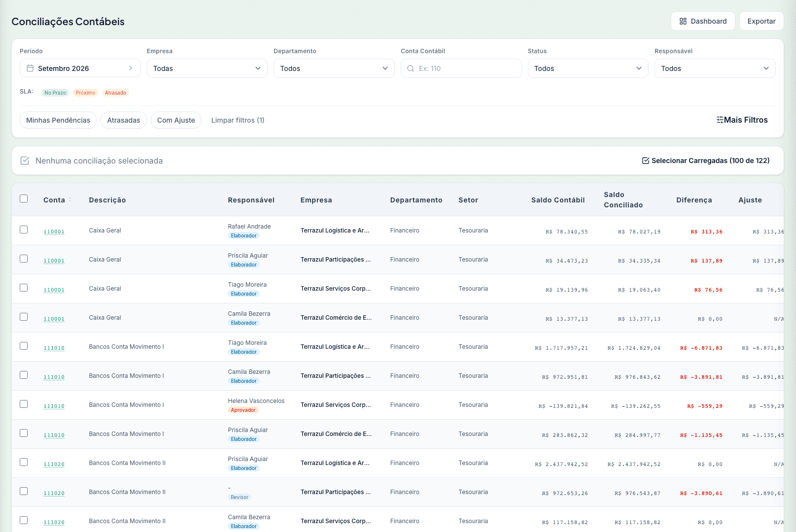796x532 pixels.
Task: Open the Dashboard view
Action: pyautogui.click(x=702, y=21)
